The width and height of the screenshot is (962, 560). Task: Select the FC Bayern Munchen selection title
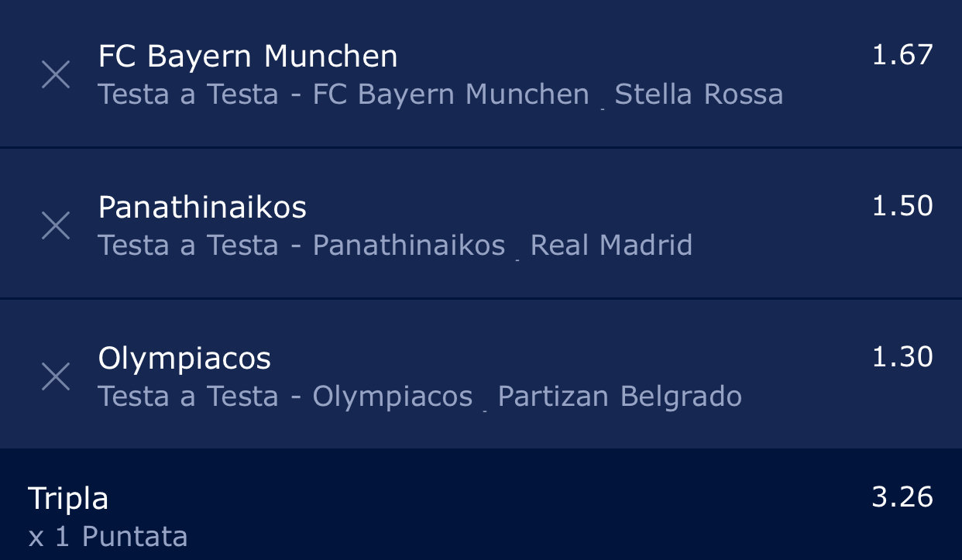click(248, 57)
